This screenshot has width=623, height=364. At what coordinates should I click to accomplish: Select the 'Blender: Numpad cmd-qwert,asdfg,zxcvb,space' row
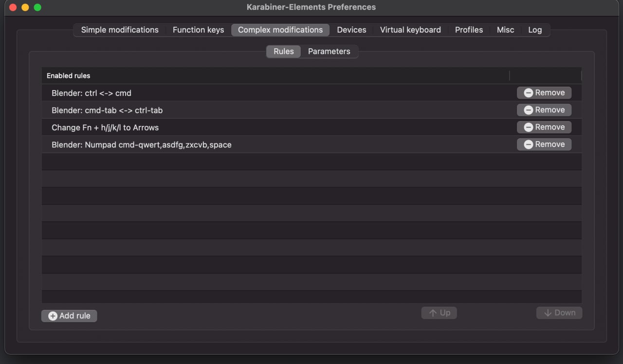[311, 145]
